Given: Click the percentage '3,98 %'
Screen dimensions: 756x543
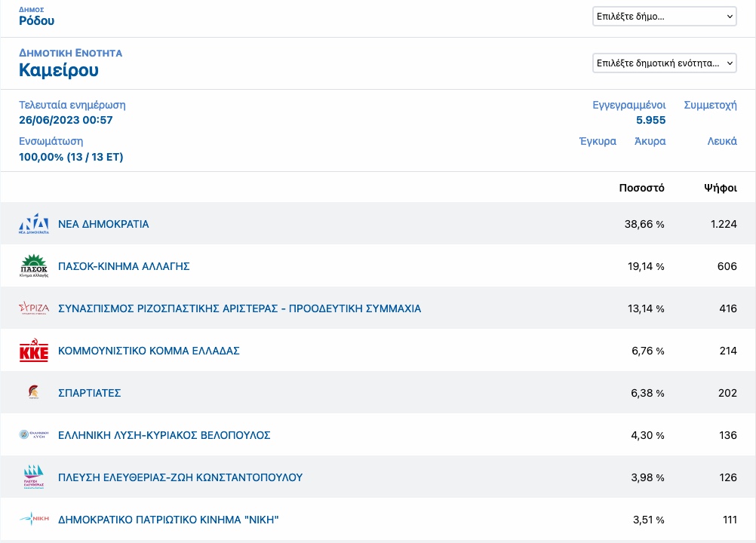Looking at the screenshot, I should click(647, 477).
